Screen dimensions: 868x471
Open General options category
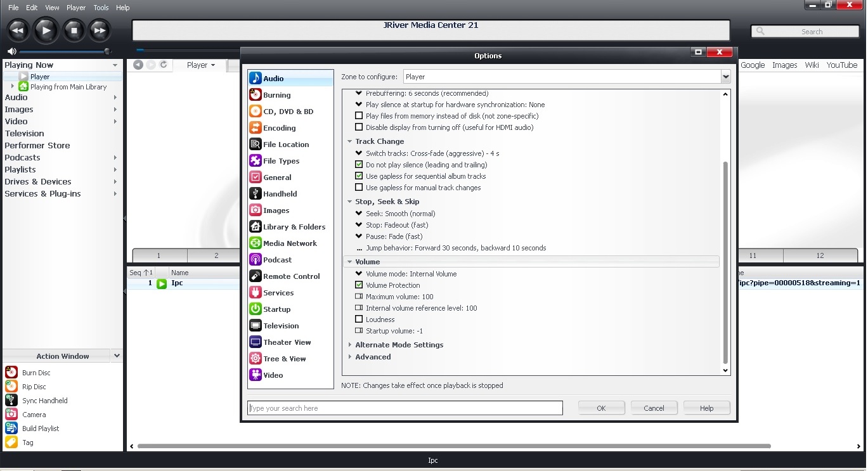coord(290,177)
